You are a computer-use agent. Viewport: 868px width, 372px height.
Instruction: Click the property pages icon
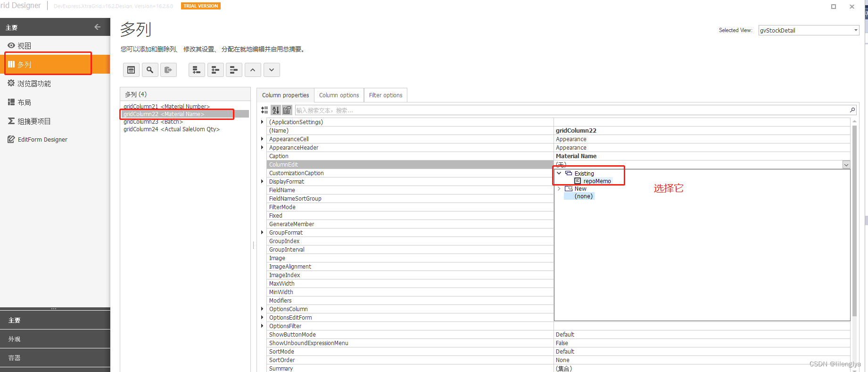[x=287, y=110]
